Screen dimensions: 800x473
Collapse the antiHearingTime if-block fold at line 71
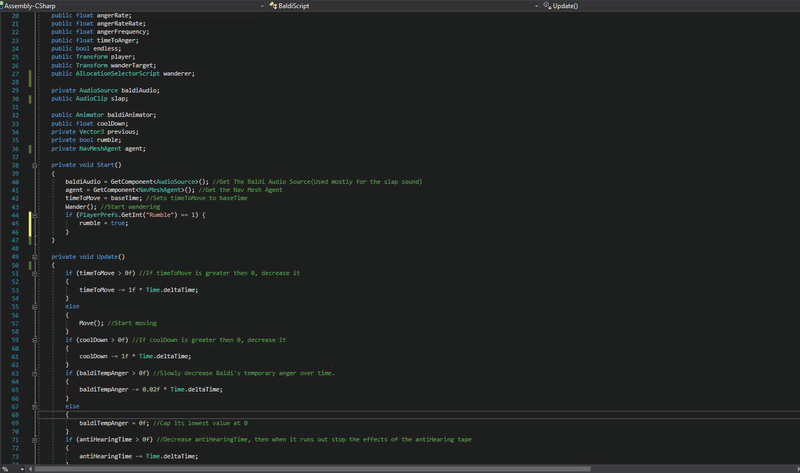pos(35,440)
